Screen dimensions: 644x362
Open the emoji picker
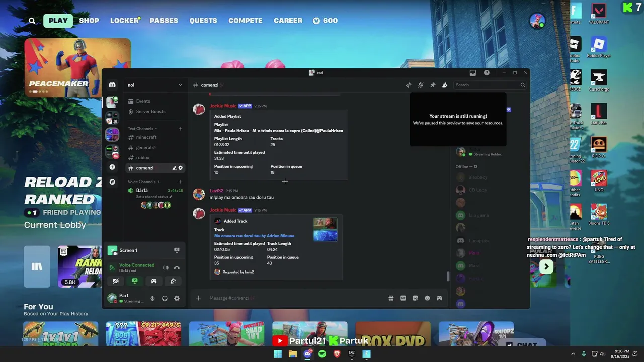pos(427,298)
